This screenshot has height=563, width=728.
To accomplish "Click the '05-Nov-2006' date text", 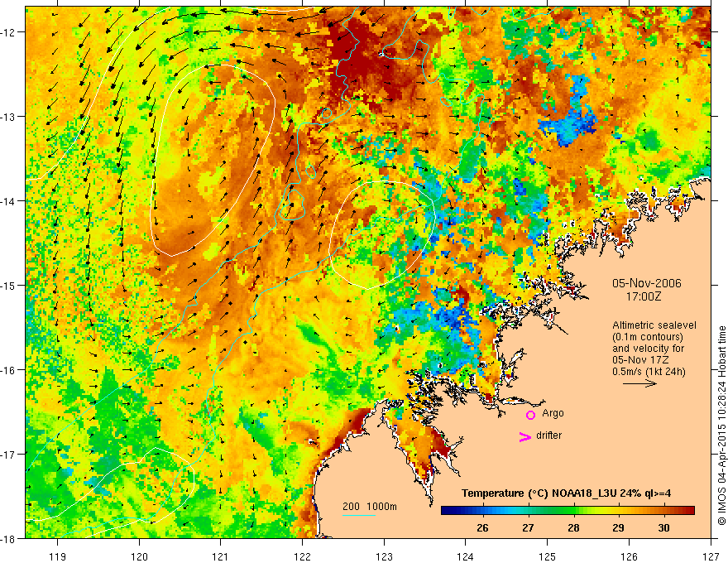I will (647, 283).
